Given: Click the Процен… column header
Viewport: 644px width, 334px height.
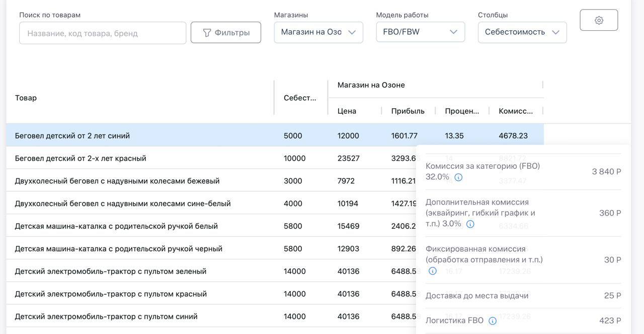Looking at the screenshot, I should click(462, 111).
